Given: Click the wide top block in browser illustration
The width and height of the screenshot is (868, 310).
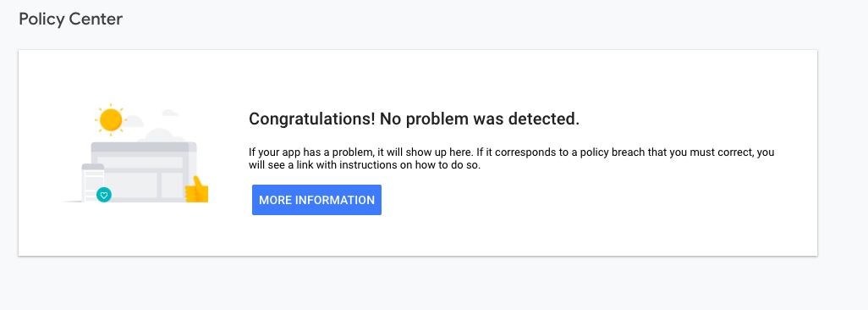Looking at the screenshot, I should [x=140, y=162].
